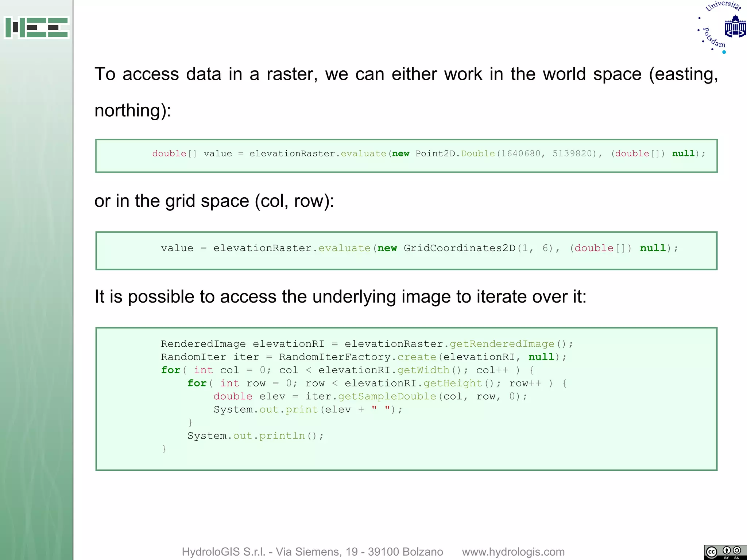Click the 'or in the grid space (col, row):' heading
Screen dimensions: 747x560
click(214, 201)
